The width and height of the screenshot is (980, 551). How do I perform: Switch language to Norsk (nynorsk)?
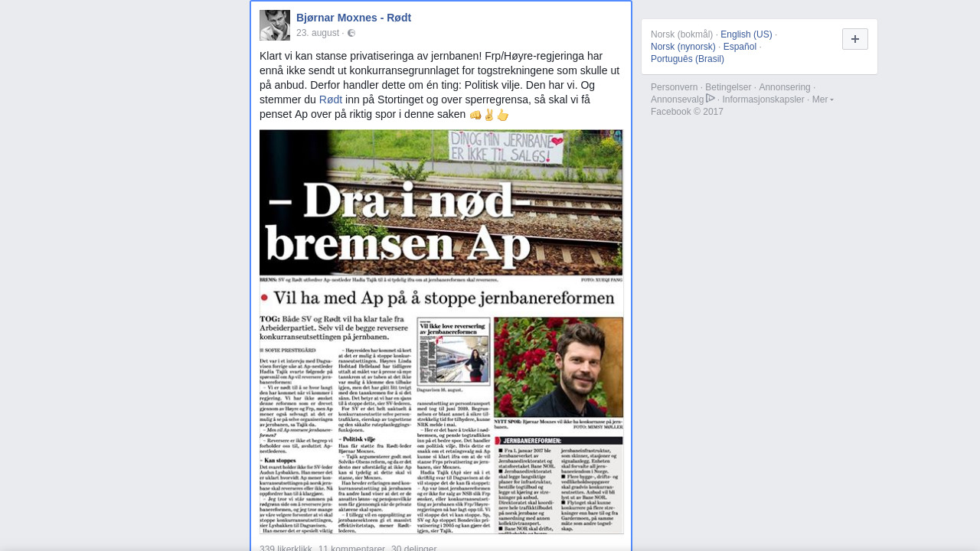(683, 47)
